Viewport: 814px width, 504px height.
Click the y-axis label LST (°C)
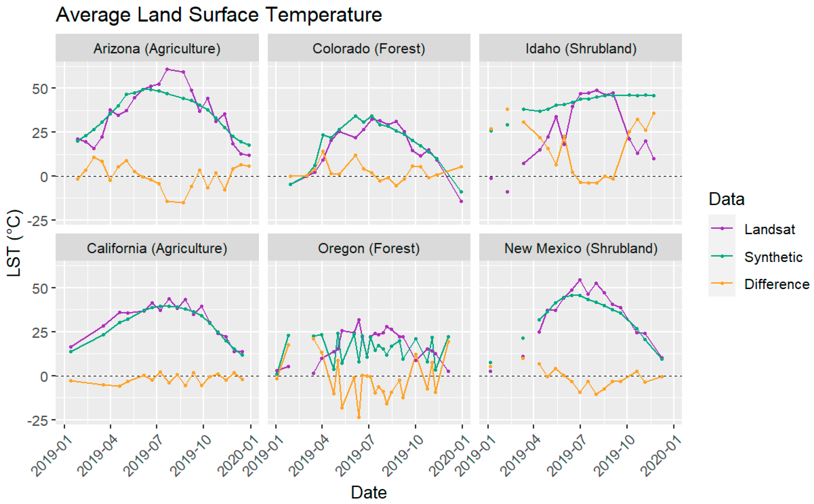pos(14,243)
